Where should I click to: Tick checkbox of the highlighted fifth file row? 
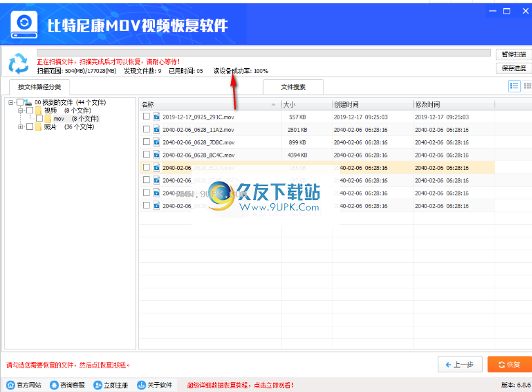pyautogui.click(x=146, y=167)
